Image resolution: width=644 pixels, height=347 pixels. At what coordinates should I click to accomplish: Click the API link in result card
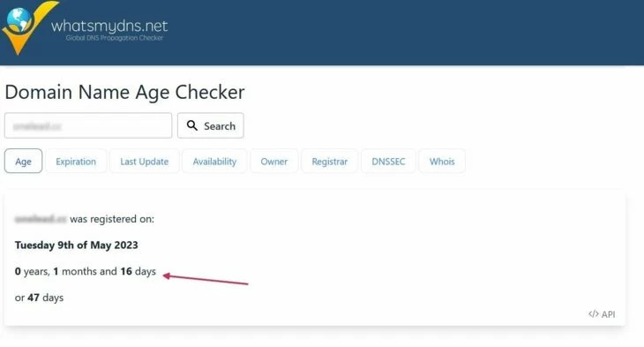click(x=602, y=314)
